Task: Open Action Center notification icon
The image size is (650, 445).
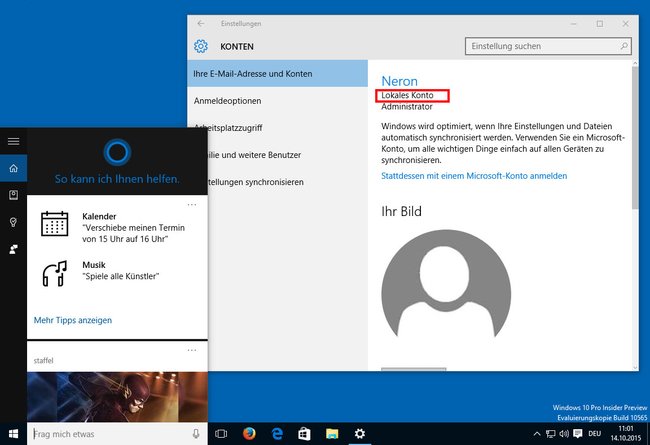Action: pos(577,434)
